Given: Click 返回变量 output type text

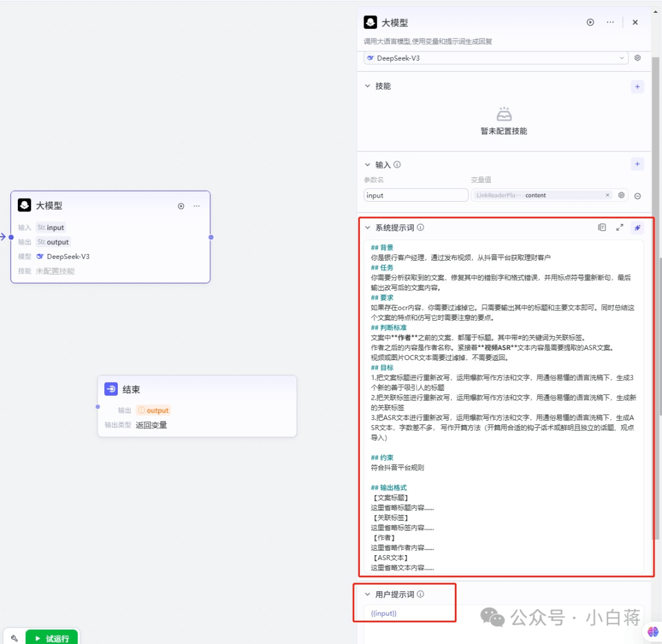Looking at the screenshot, I should 151,425.
